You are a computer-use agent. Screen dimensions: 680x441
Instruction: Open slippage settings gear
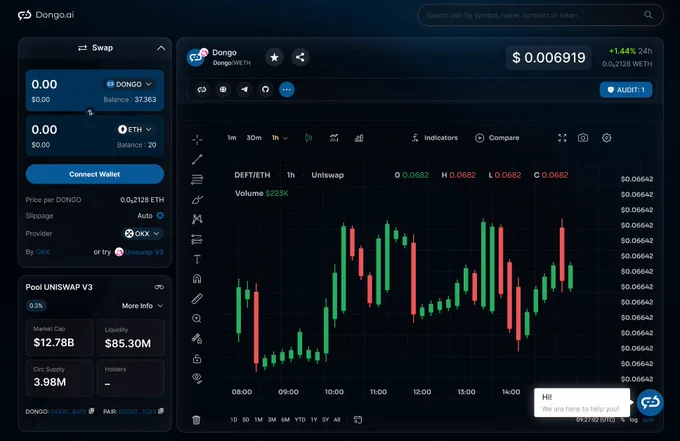(x=160, y=216)
